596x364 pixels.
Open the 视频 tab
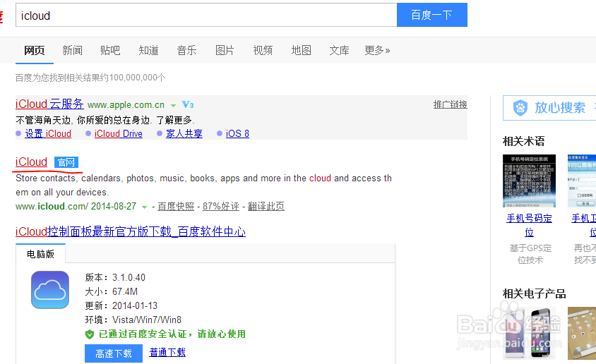pyautogui.click(x=263, y=50)
